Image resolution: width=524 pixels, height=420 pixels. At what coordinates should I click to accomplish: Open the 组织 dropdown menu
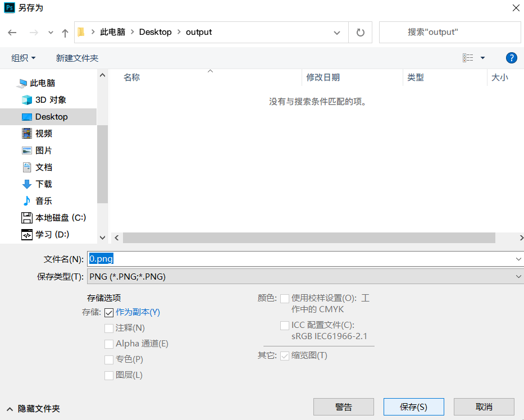tap(24, 58)
